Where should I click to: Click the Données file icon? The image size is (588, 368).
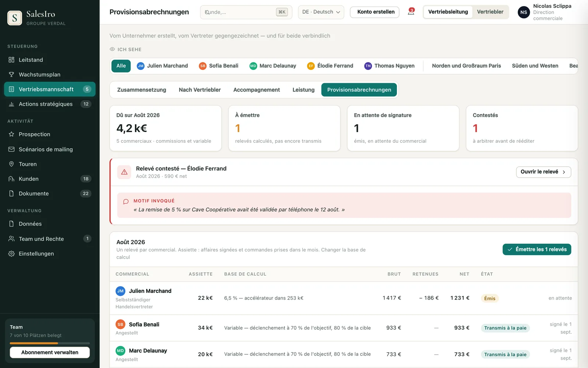click(x=11, y=224)
